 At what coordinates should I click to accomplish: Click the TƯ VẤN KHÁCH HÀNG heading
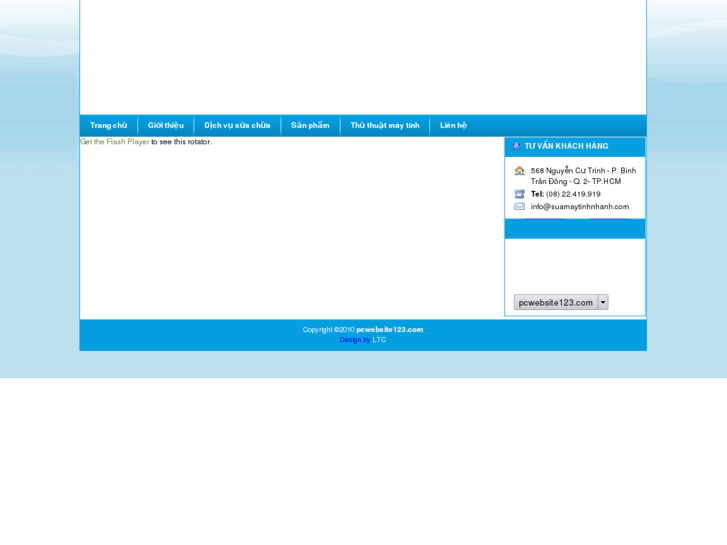coord(566,146)
